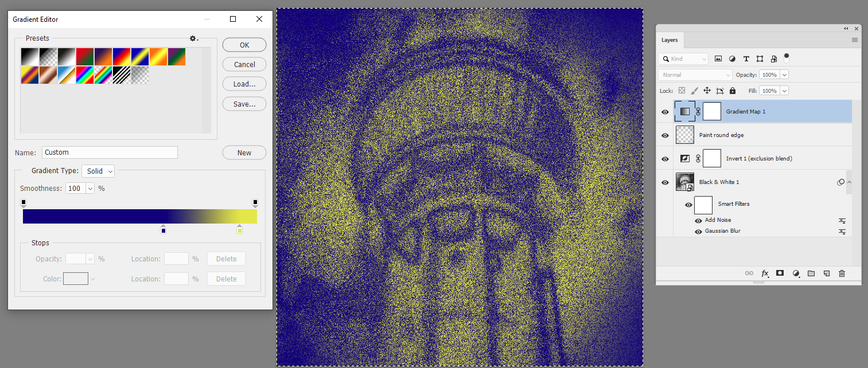
Task: Filter layers by adjustment layer type
Action: tap(732, 58)
